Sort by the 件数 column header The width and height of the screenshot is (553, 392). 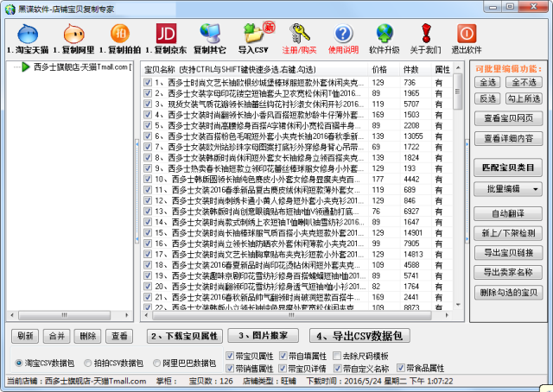(x=415, y=70)
